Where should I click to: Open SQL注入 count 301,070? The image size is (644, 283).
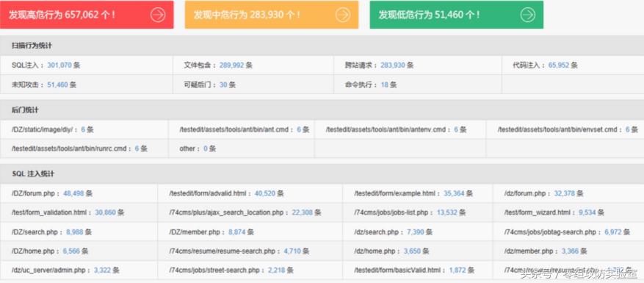click(59, 65)
